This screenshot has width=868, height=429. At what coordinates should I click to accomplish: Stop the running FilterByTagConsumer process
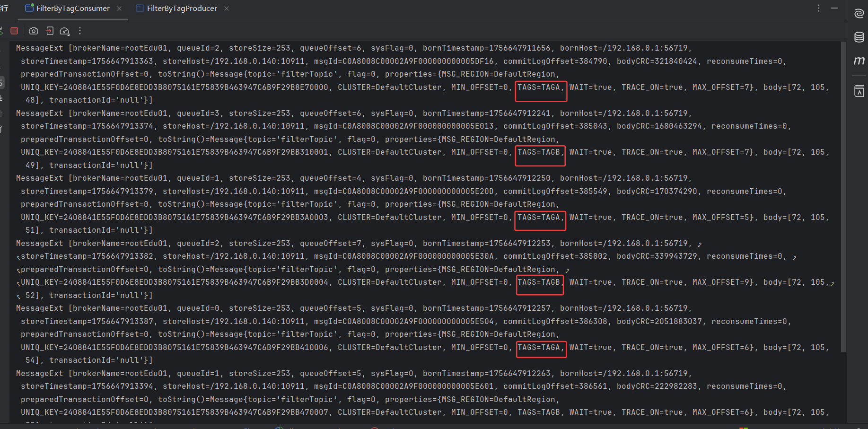click(x=14, y=31)
